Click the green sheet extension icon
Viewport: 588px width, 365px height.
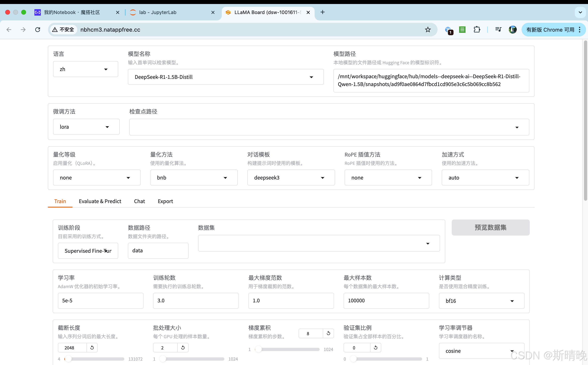click(x=462, y=30)
